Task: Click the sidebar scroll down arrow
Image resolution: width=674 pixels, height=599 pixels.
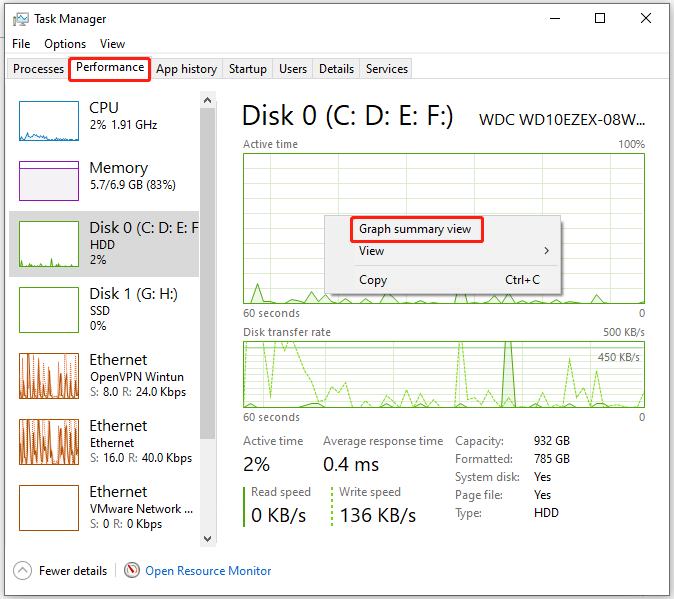Action: point(208,538)
